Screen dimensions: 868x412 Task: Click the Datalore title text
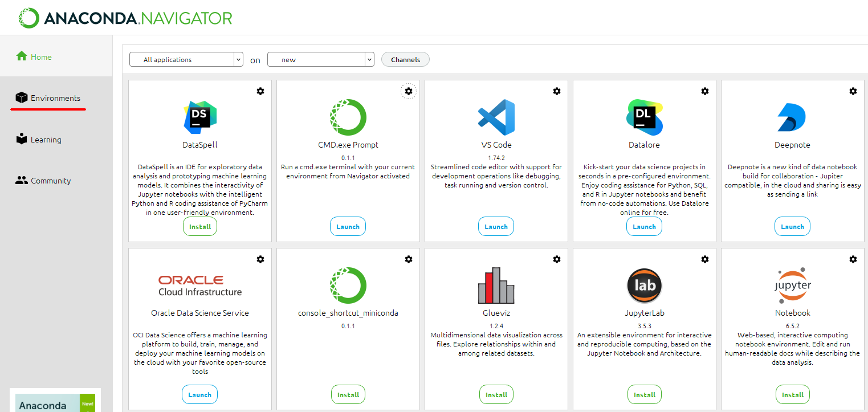tap(645, 145)
